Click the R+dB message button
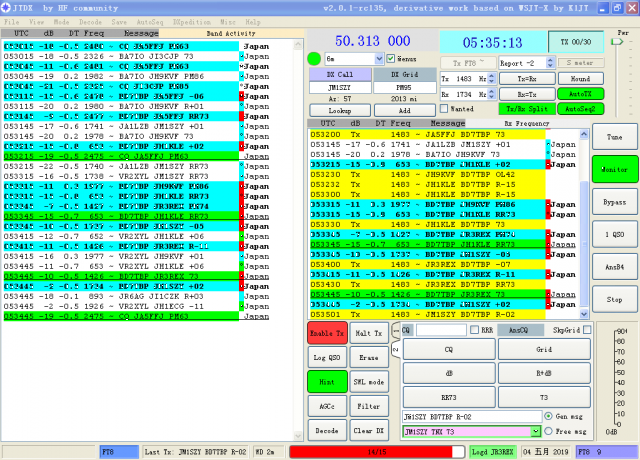Screen dimensions: 640x460 [544, 373]
